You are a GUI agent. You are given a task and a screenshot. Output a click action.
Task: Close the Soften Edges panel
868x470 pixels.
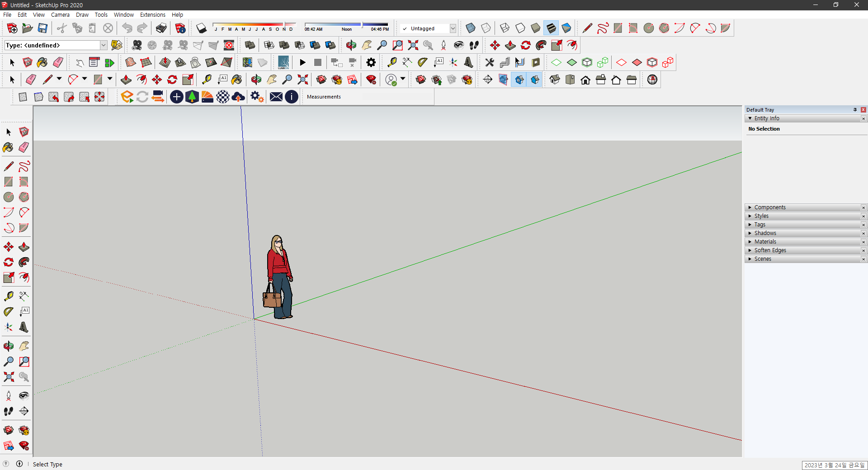coord(863,250)
